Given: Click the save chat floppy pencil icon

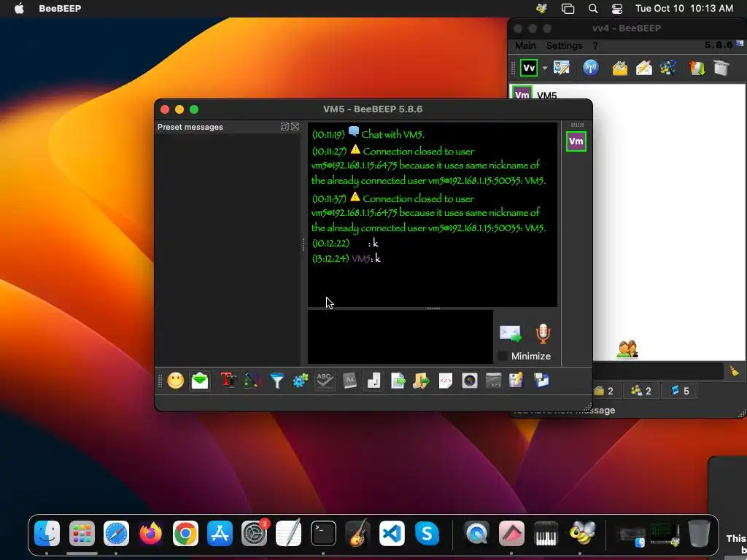Looking at the screenshot, I should (x=517, y=381).
